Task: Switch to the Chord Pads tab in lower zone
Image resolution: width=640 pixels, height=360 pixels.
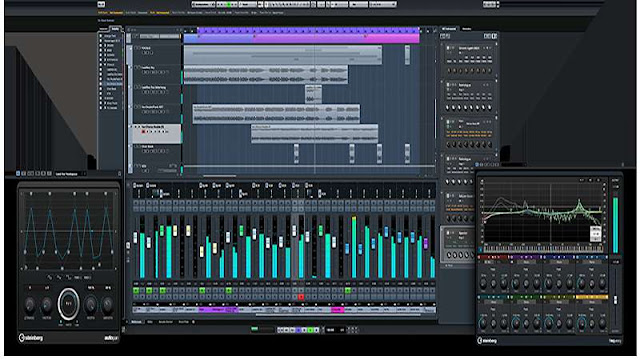Action: pyautogui.click(x=184, y=322)
